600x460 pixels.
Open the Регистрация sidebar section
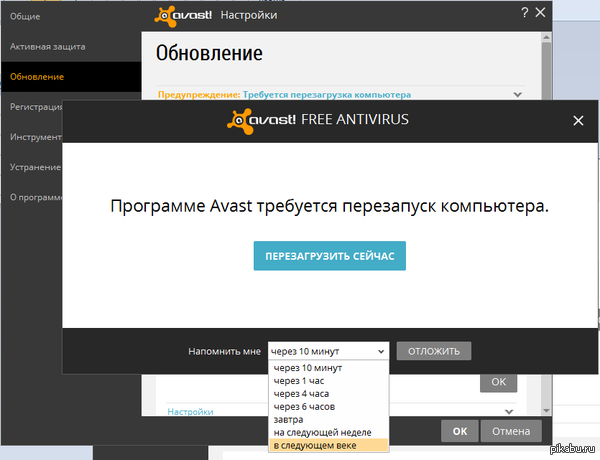point(36,107)
